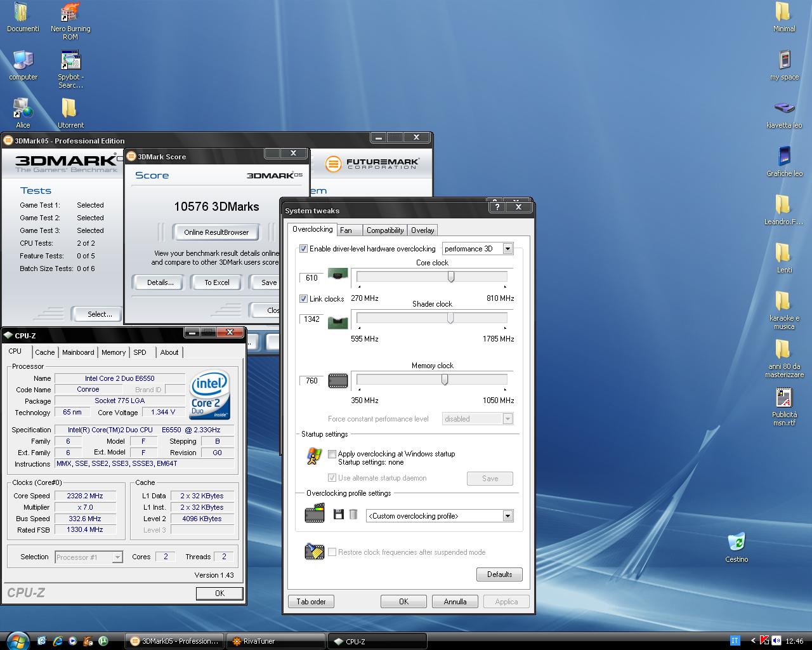Open CPU-Z Mainboard tab
The image size is (812, 650).
78,352
